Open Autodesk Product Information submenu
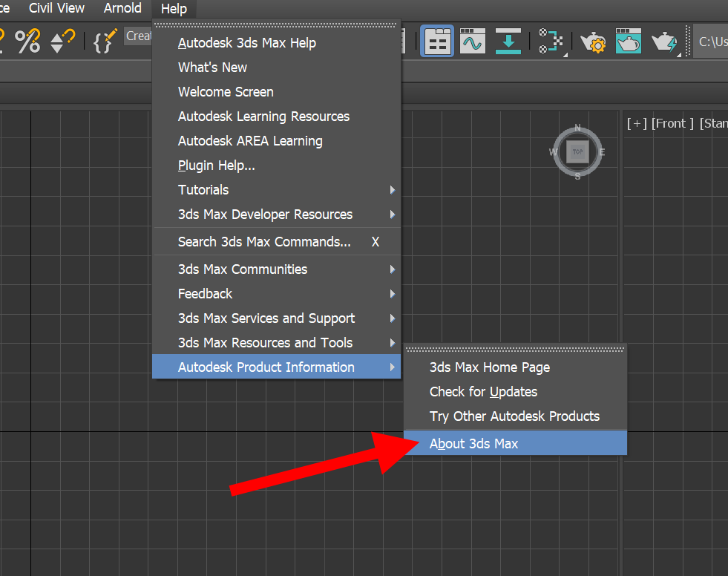The image size is (728, 576). click(276, 367)
